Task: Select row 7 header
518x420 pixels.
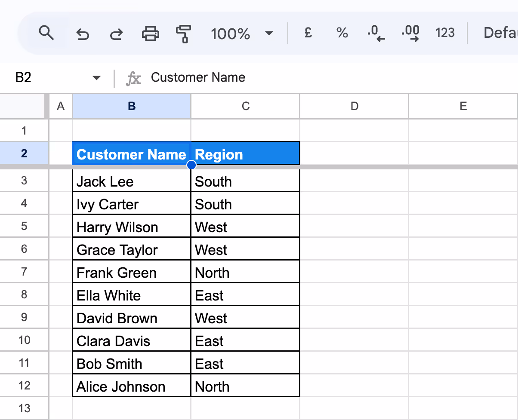Action: point(24,272)
